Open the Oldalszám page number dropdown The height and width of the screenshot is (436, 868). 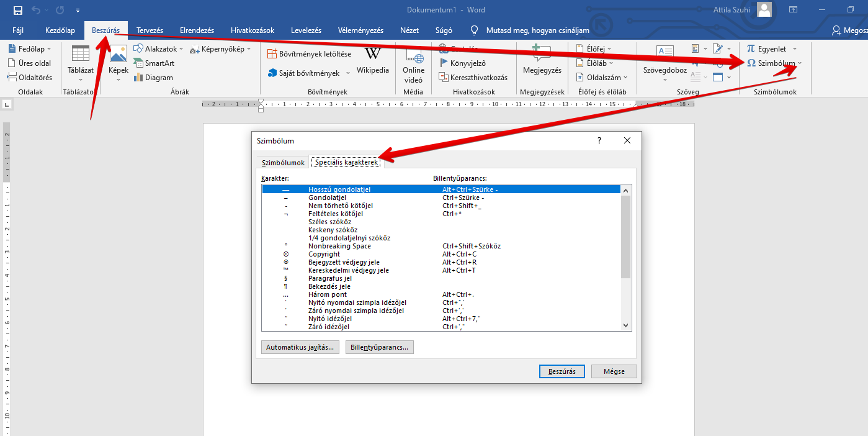point(625,78)
